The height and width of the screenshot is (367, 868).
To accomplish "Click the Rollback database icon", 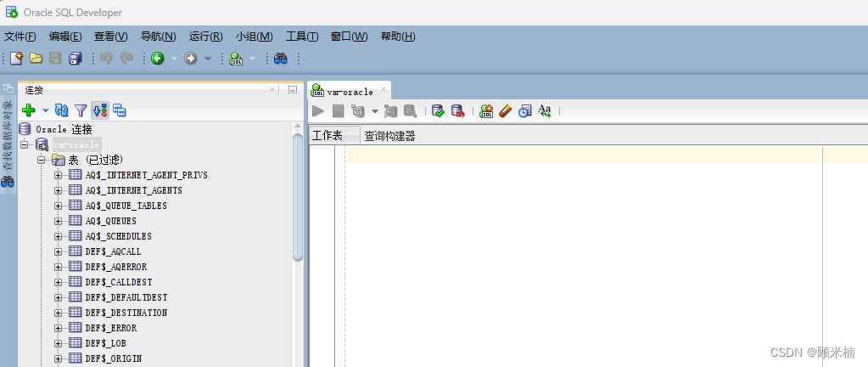I will point(458,111).
